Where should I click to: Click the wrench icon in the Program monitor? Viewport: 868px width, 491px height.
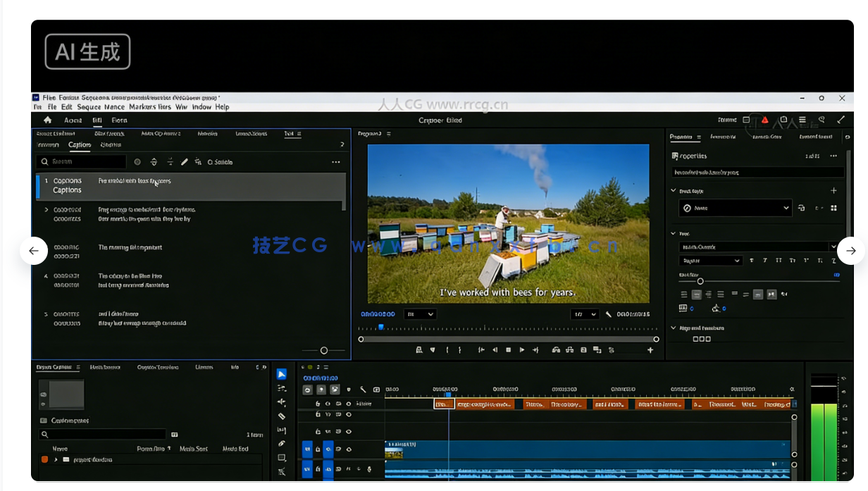click(609, 314)
